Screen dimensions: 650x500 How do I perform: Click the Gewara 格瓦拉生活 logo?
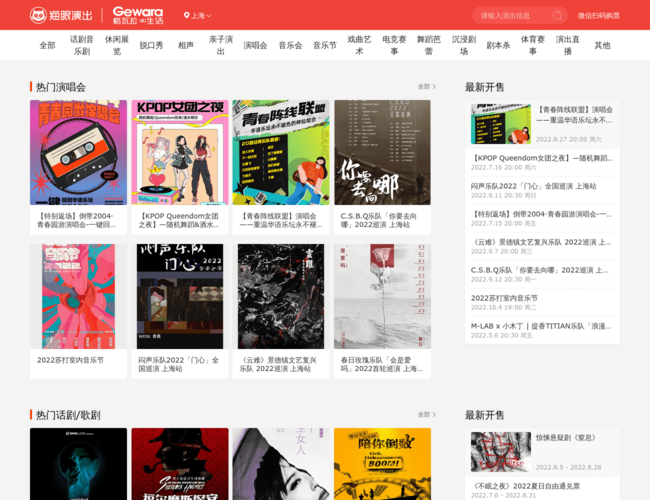point(137,15)
